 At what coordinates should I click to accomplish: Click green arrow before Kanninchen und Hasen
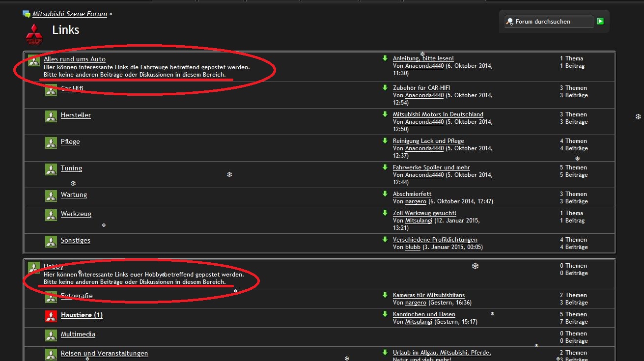pos(385,314)
